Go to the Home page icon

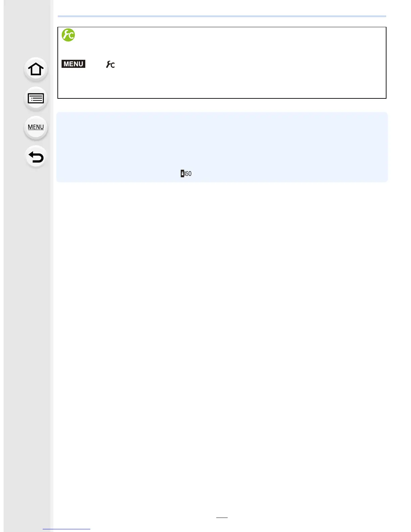pyautogui.click(x=36, y=69)
